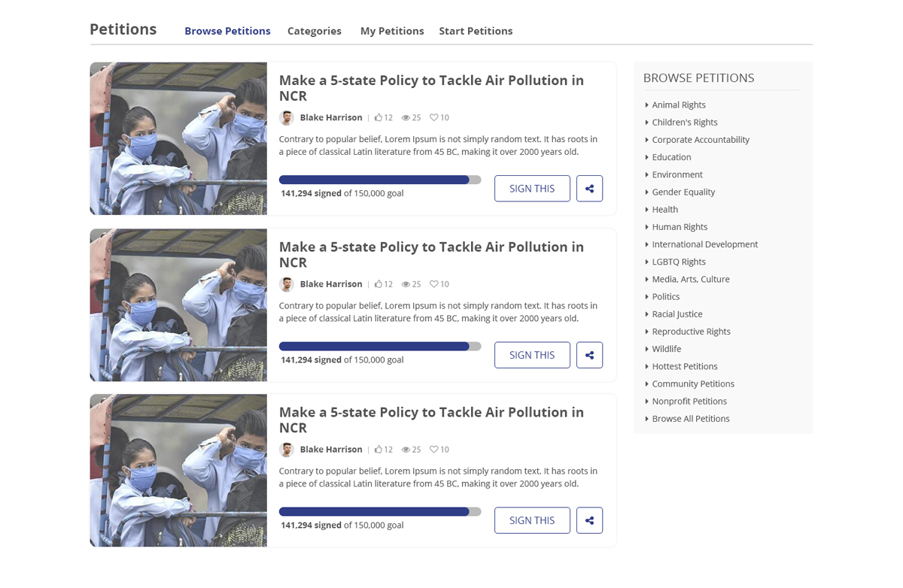Open the Categories tab
Screen dimensions: 903x588
tap(314, 31)
